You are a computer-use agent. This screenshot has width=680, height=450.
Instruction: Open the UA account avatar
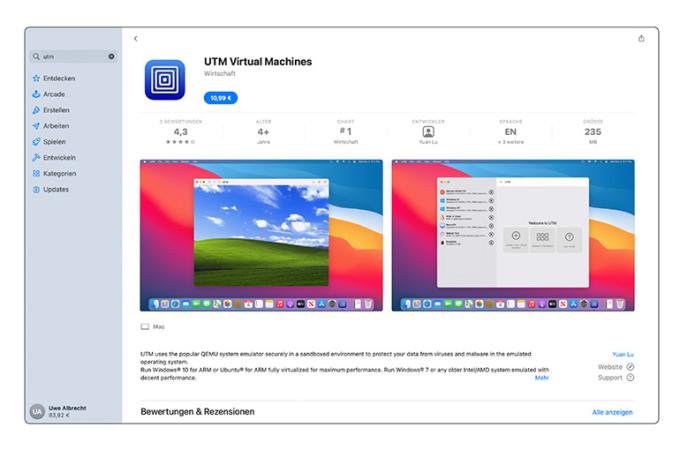tap(37, 411)
